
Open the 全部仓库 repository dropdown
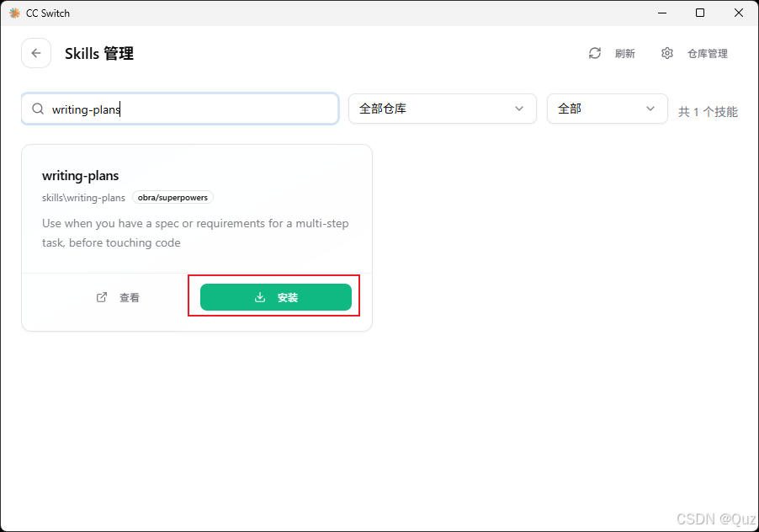click(442, 109)
